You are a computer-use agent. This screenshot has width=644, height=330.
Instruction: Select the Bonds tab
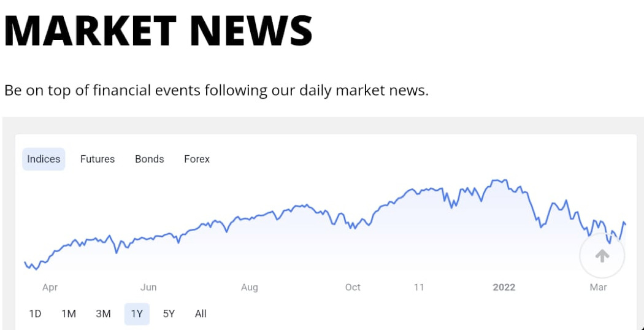click(x=150, y=159)
